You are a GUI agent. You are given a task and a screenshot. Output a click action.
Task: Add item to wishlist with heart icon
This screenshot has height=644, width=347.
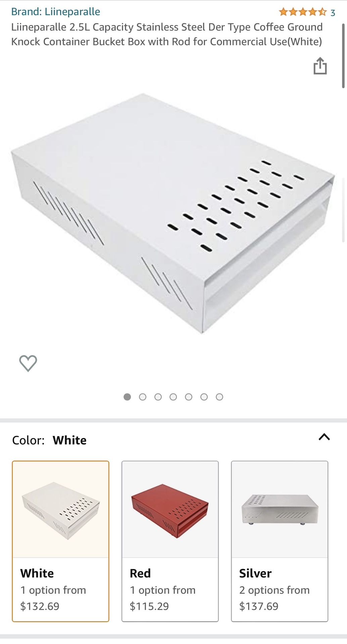[28, 363]
